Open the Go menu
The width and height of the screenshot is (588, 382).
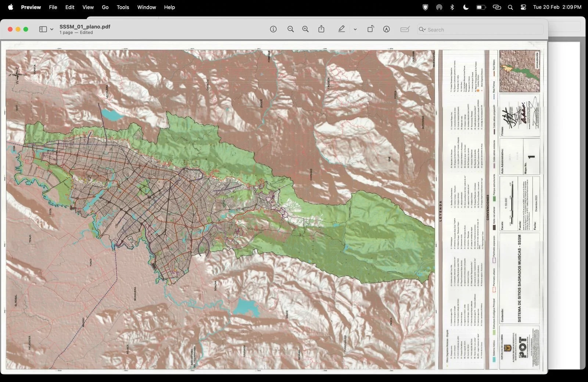(105, 7)
